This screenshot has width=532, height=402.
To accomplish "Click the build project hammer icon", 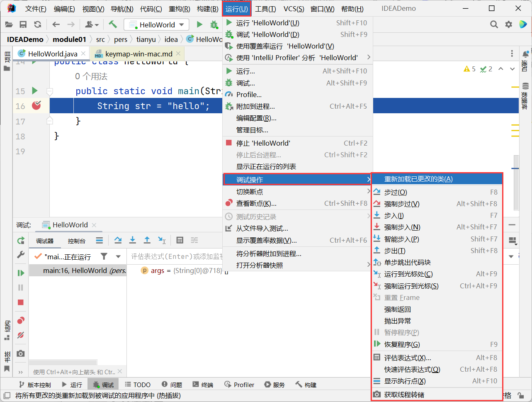I will 113,24.
